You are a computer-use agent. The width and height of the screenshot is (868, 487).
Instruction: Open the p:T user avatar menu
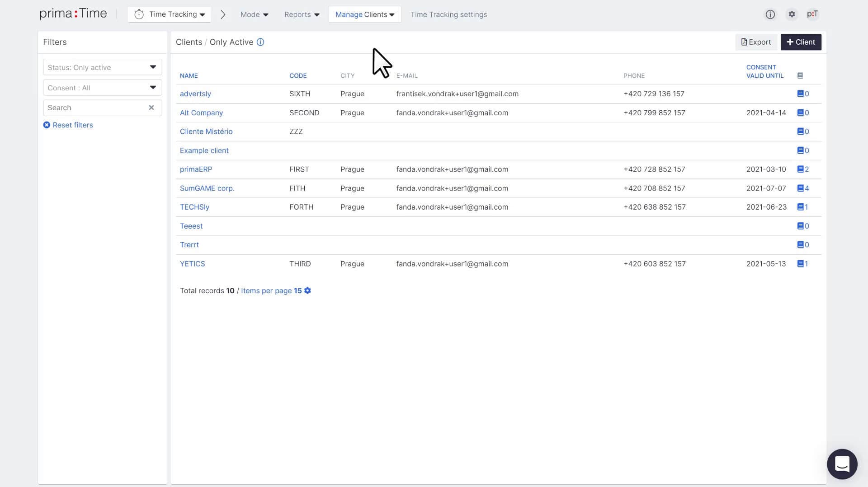[812, 14]
